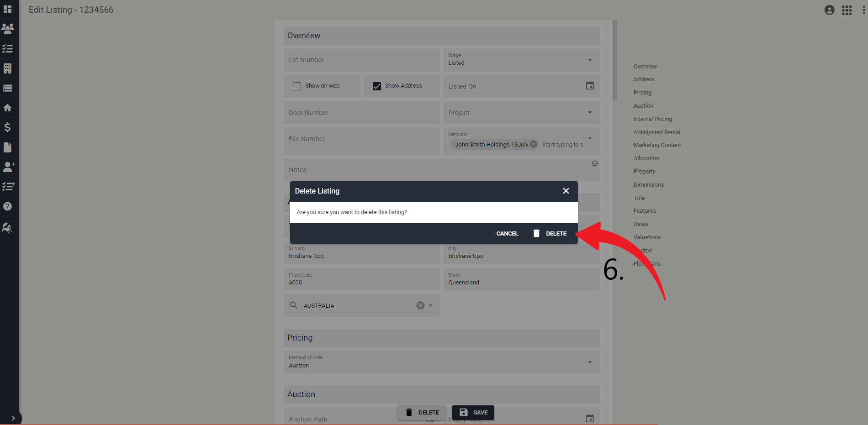868x425 pixels.
Task: Open the help question-mark icon
Action: point(8,206)
